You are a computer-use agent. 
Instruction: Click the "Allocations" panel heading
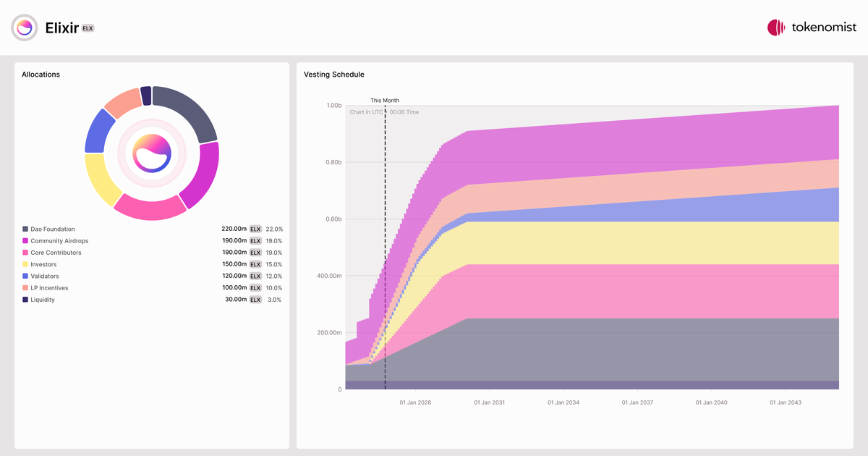click(x=41, y=75)
